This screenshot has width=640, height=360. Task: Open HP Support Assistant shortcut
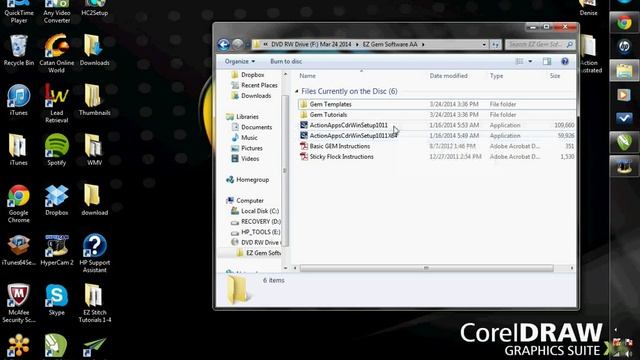coord(95,253)
